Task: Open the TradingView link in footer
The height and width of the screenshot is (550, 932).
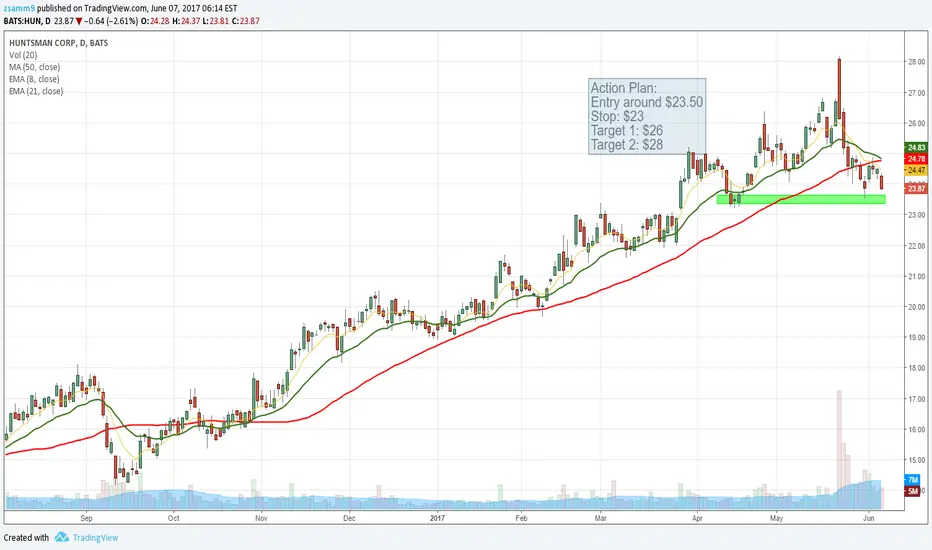Action: click(95, 538)
